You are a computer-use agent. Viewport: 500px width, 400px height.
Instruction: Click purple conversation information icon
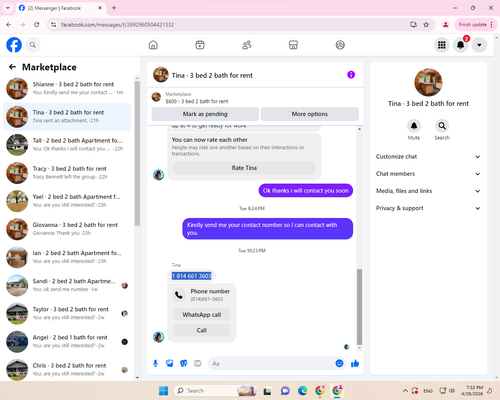pos(351,75)
